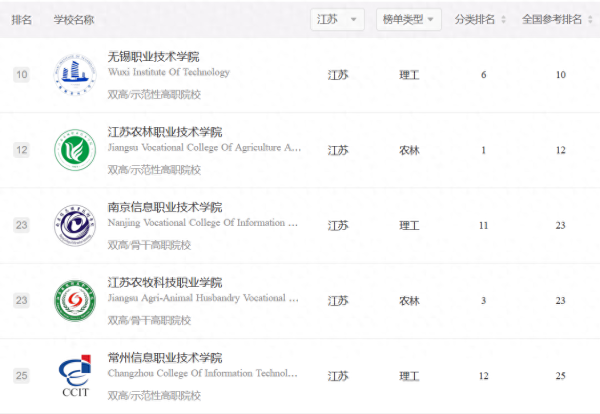The width and height of the screenshot is (600, 414).
Task: Click the 南京信息职业技术学院 logo
Action: (75, 225)
